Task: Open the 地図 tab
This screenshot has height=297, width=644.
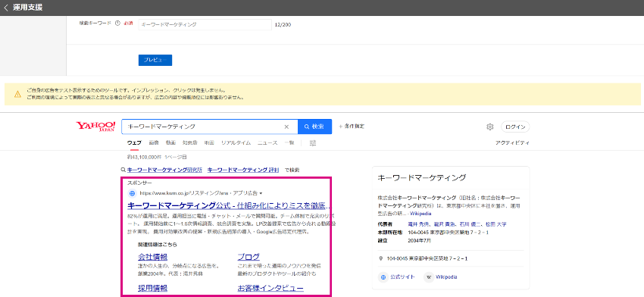Action: coord(209,143)
